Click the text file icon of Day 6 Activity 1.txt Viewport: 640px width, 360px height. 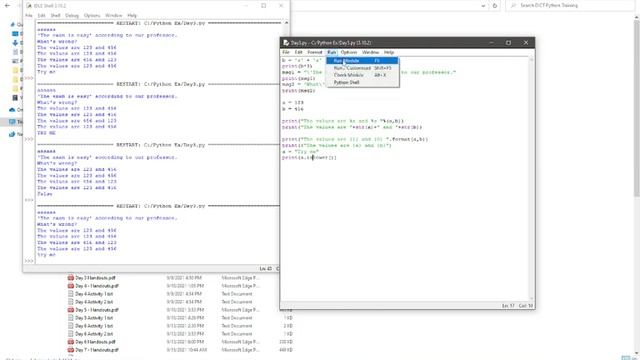(x=71, y=326)
